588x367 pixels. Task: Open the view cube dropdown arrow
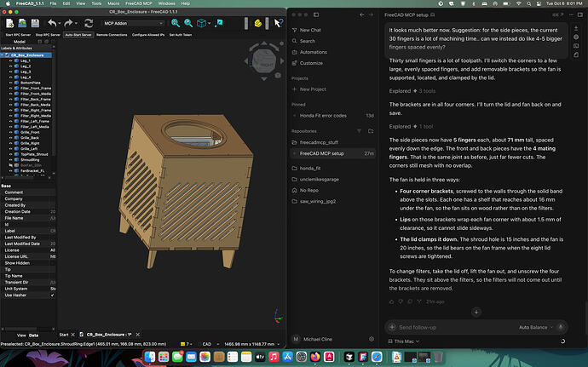pos(210,23)
